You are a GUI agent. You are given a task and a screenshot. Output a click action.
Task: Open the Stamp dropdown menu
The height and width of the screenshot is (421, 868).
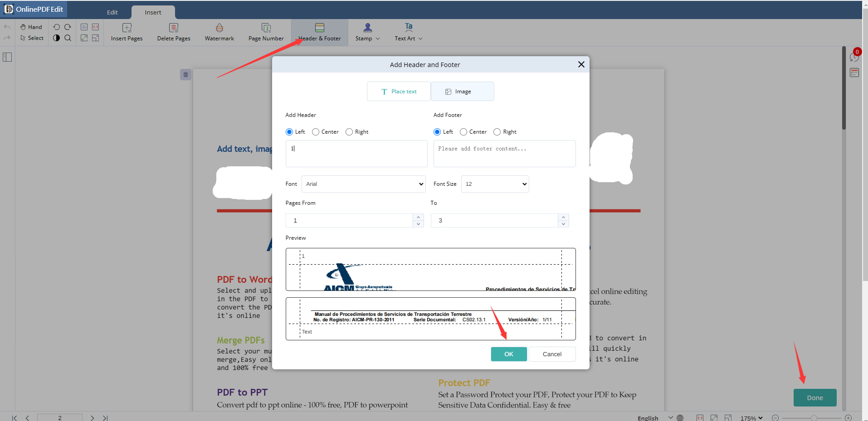pyautogui.click(x=367, y=32)
